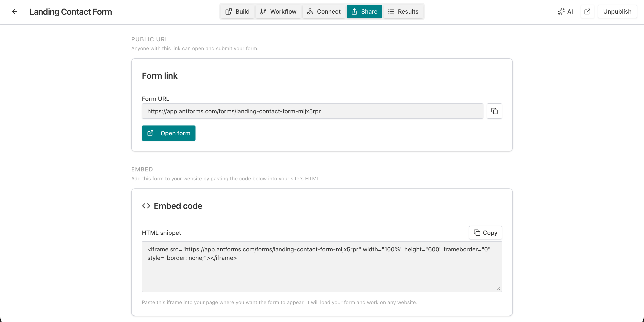Click the Results list icon

[391, 11]
